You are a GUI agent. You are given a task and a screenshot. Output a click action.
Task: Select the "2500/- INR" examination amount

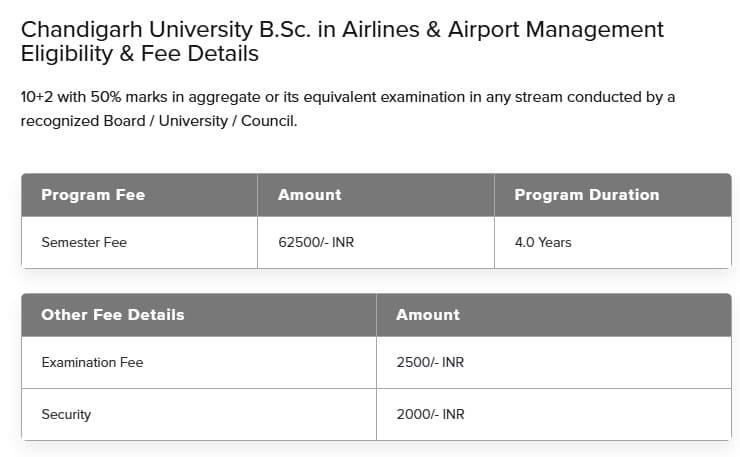(430, 362)
